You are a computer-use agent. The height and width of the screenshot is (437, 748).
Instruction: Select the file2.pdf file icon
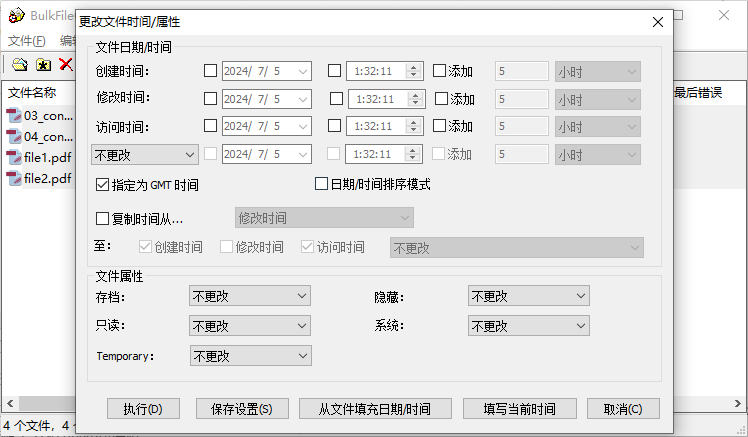(14, 179)
